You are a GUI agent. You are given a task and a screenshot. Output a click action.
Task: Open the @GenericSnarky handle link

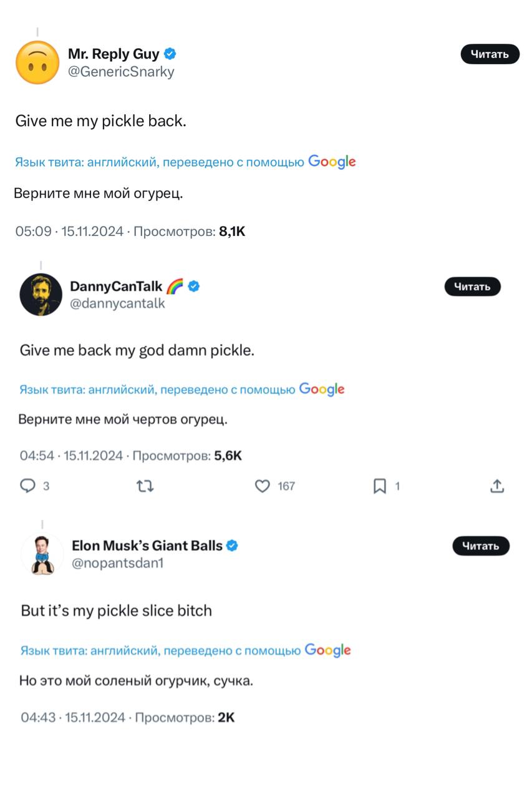click(121, 72)
